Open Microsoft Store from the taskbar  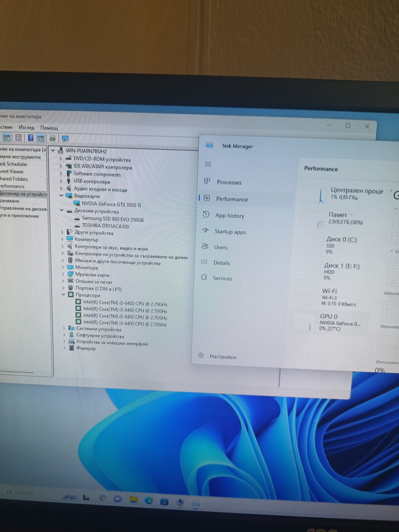[x=164, y=501]
